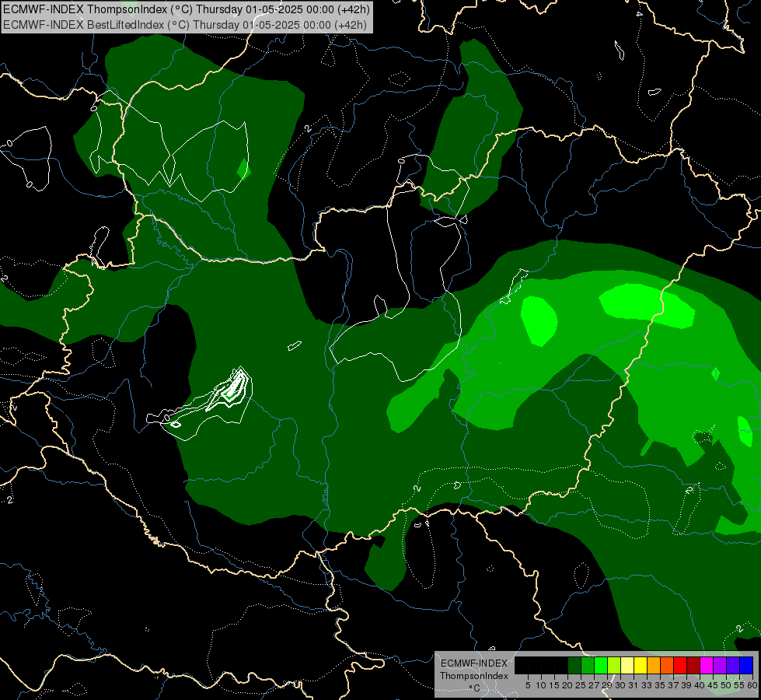
Task: Click the ThompsonIndex title line at top
Action: click(187, 9)
